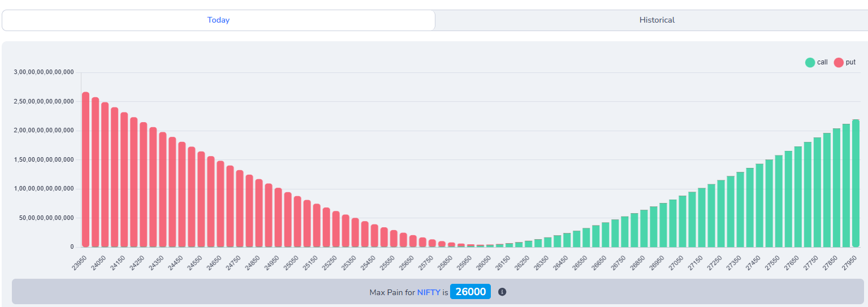Pick the put bar at strike 24550
868x307 pixels.
tap(201, 199)
